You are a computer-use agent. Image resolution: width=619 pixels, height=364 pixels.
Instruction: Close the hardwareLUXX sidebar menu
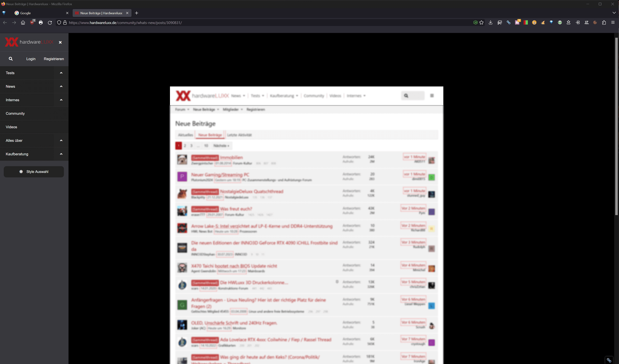pos(60,42)
